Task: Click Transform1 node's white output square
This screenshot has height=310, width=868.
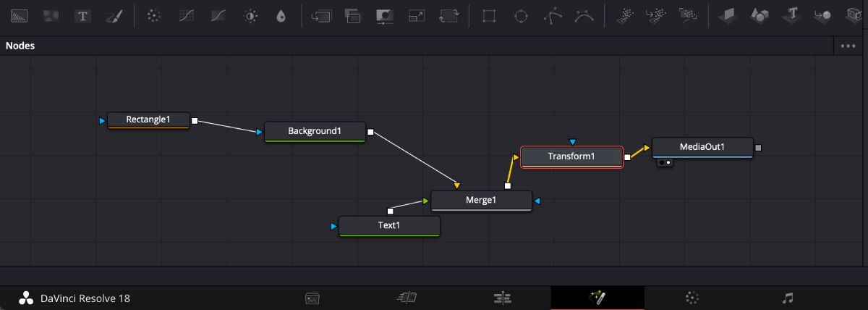Action: (627, 156)
